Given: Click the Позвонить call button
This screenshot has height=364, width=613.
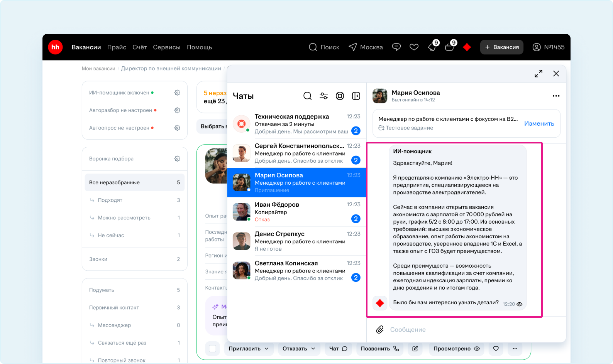Looking at the screenshot, I should click(x=379, y=349).
